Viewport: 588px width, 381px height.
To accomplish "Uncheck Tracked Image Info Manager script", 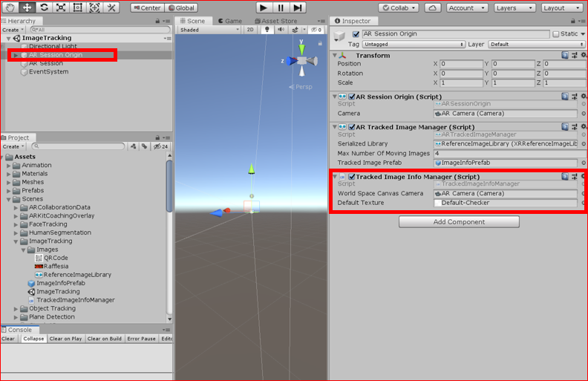I will click(352, 177).
